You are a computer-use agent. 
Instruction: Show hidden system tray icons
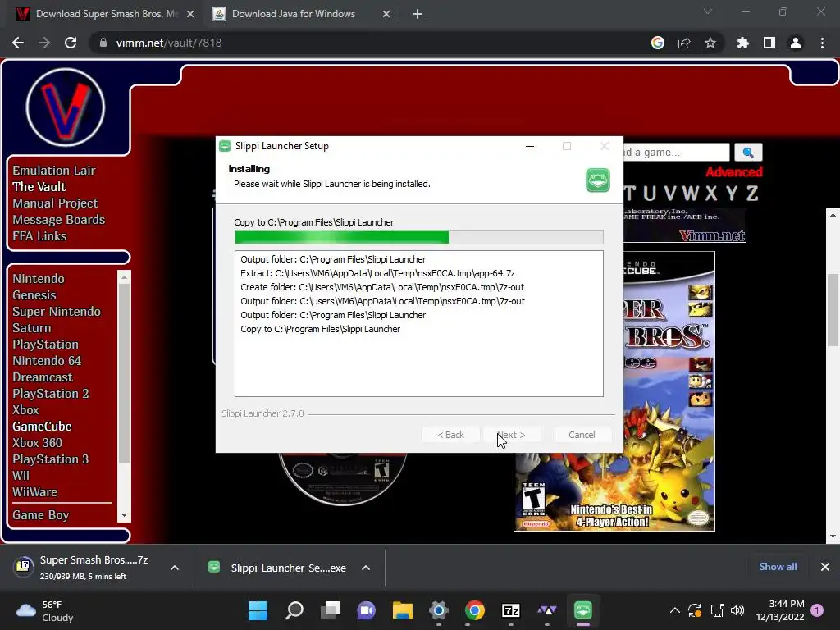(675, 610)
